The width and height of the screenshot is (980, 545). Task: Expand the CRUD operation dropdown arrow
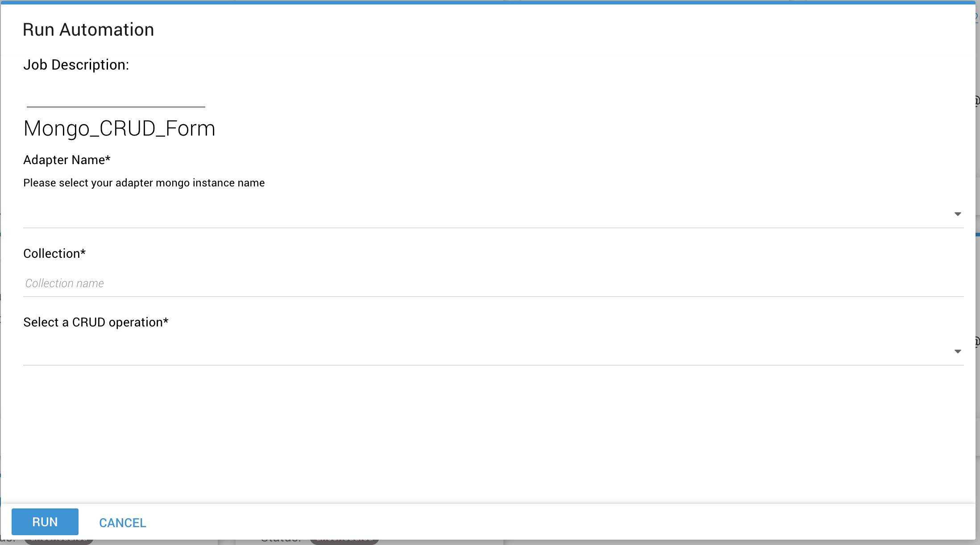pos(957,352)
